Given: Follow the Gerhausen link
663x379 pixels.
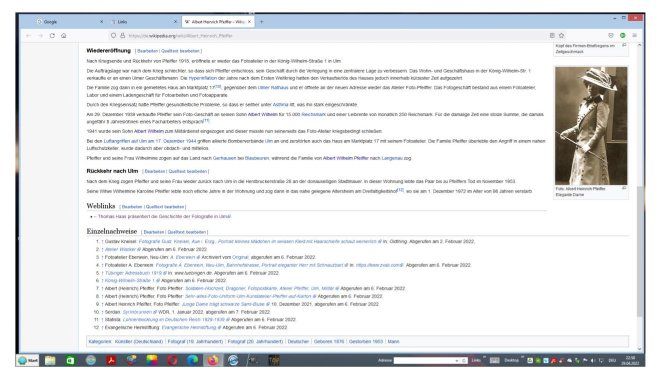Looking at the screenshot, I should [225, 158].
